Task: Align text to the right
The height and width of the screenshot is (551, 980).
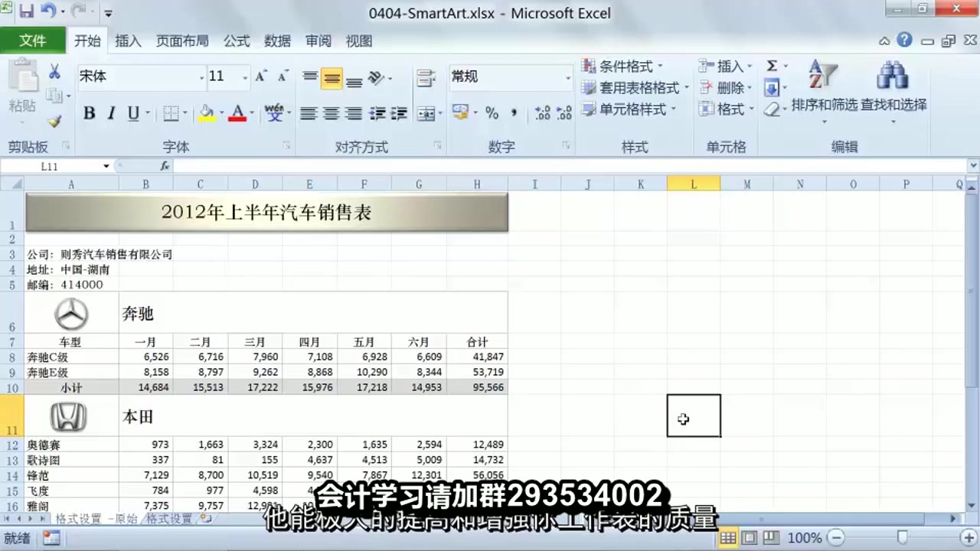Action: pos(353,113)
